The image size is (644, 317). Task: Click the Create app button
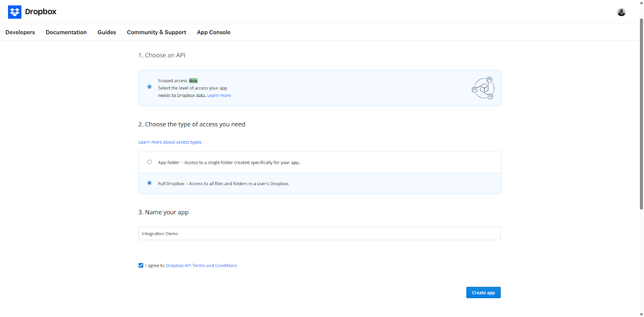click(x=483, y=292)
